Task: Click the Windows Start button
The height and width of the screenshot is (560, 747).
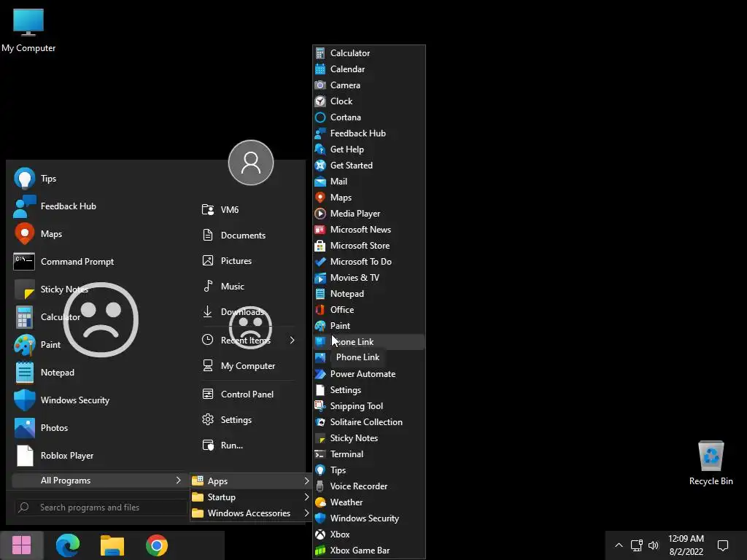Action: (x=21, y=545)
